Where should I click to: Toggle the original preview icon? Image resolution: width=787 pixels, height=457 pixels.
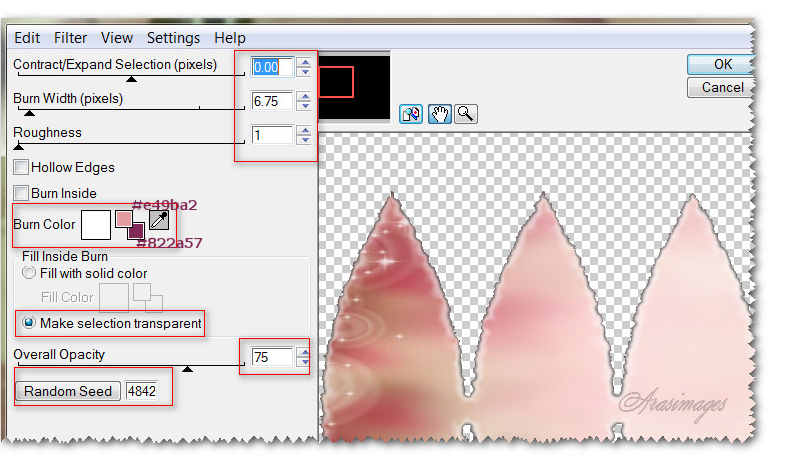pyautogui.click(x=411, y=114)
